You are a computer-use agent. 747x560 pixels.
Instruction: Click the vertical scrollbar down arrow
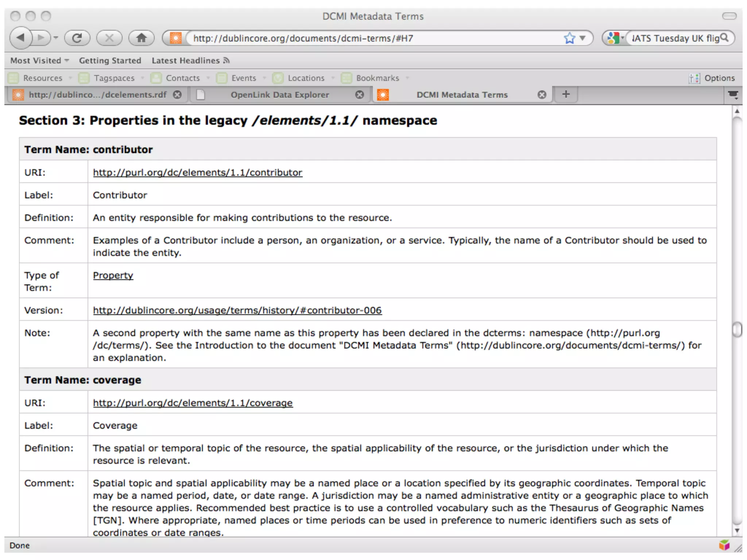(737, 530)
